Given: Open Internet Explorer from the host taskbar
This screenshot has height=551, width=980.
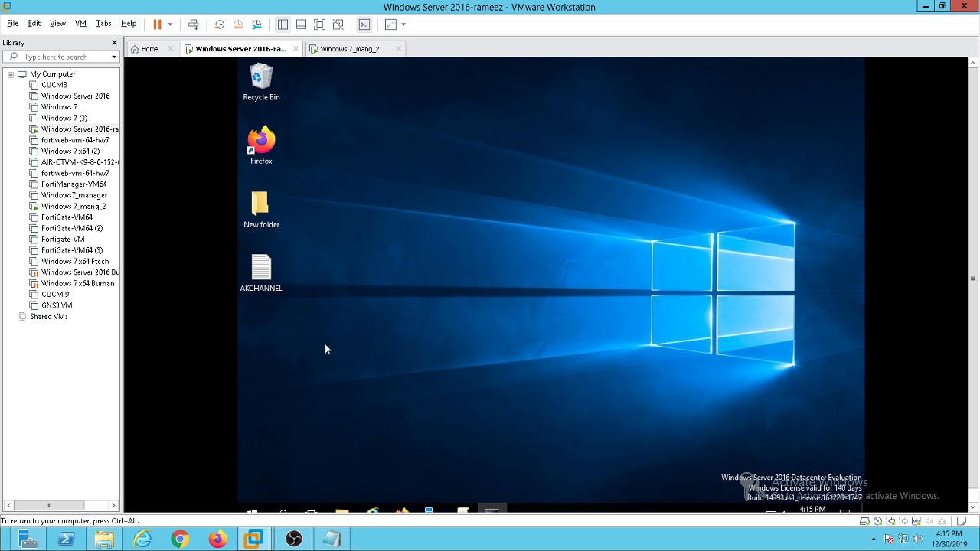Looking at the screenshot, I should click(142, 540).
